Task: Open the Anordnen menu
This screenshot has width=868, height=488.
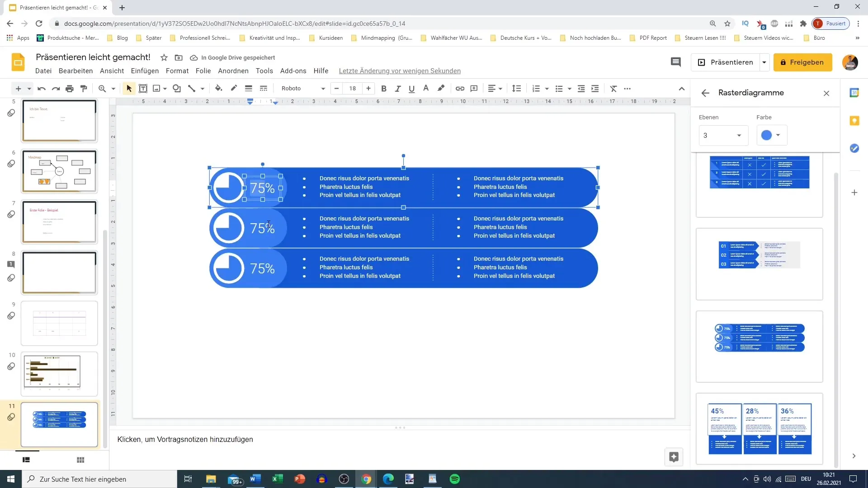Action: tap(233, 71)
